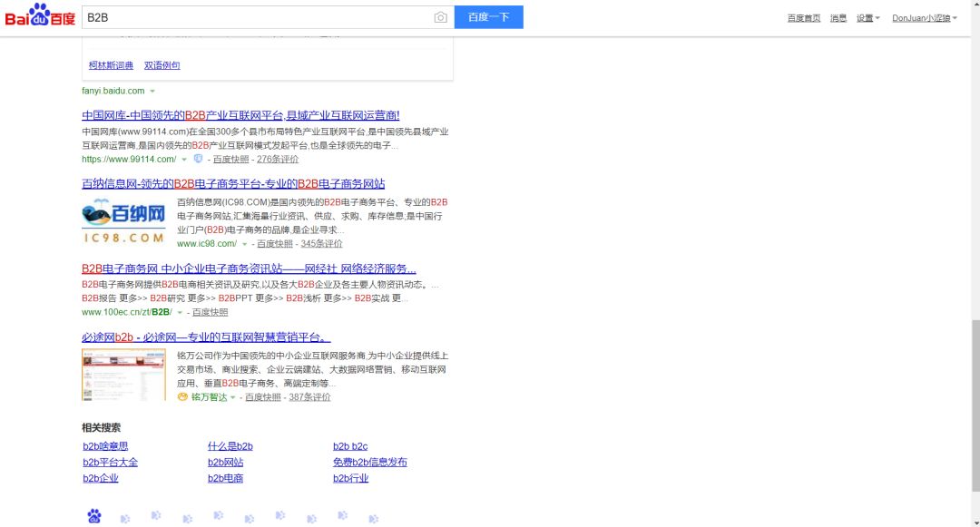Select related search b2b电商
The width and height of the screenshot is (980, 527).
226,478
